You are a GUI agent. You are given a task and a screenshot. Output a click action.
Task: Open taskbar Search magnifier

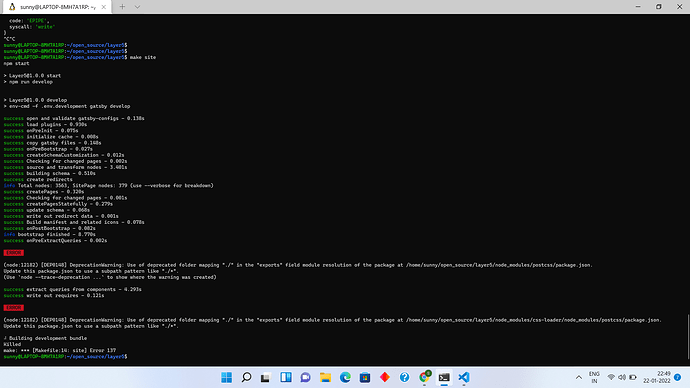coord(246,377)
